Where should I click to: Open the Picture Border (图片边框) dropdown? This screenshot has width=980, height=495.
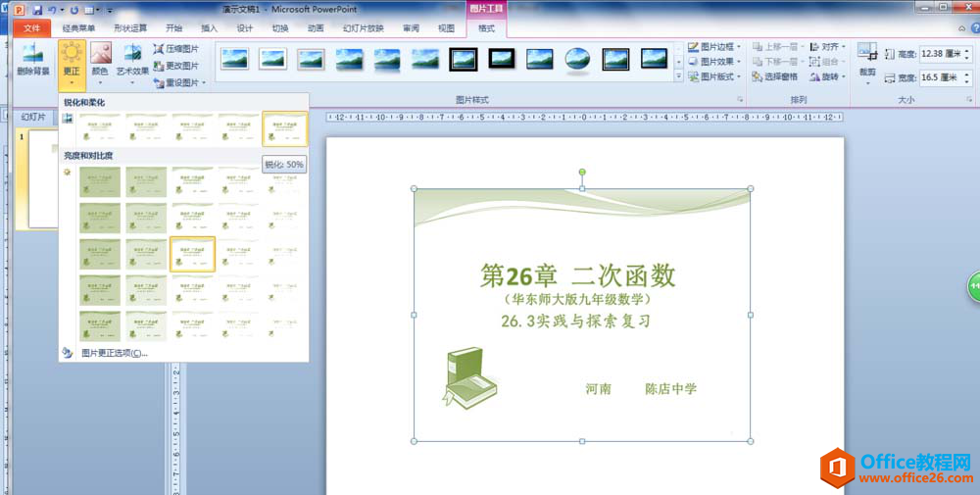pos(714,47)
